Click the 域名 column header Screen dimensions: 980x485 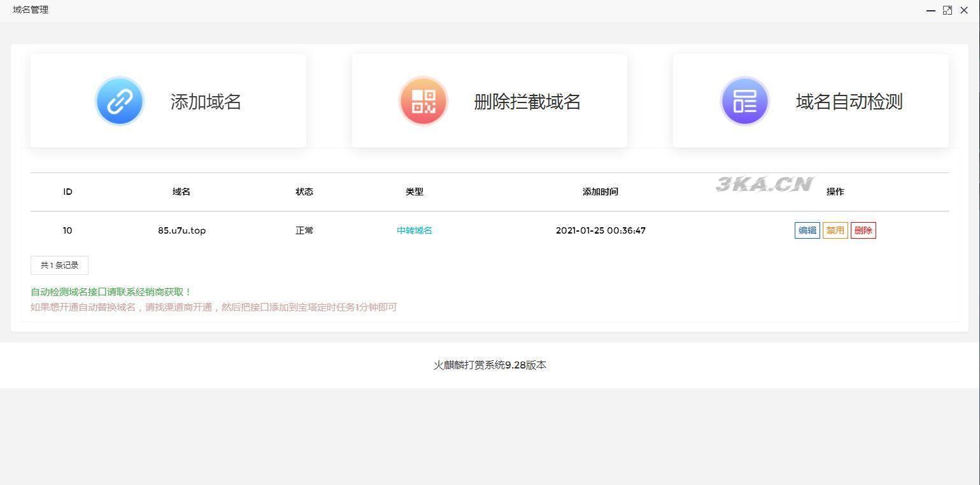point(181,192)
